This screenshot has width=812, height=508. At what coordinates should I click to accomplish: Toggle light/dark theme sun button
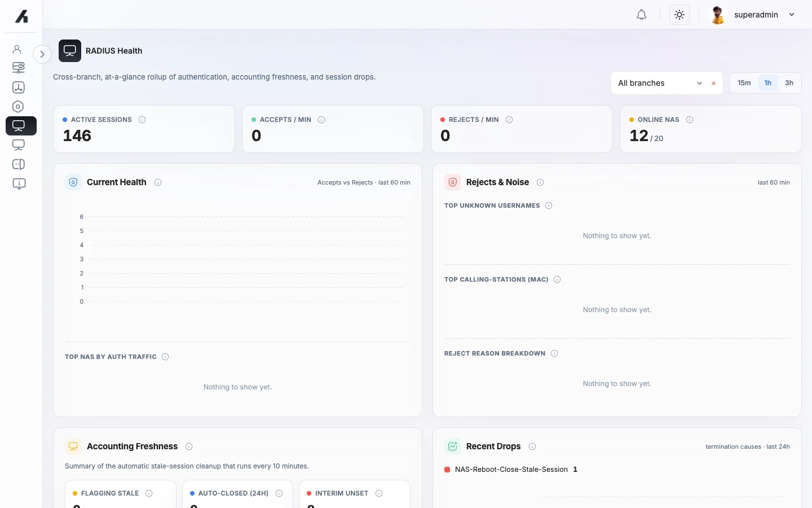click(x=679, y=15)
